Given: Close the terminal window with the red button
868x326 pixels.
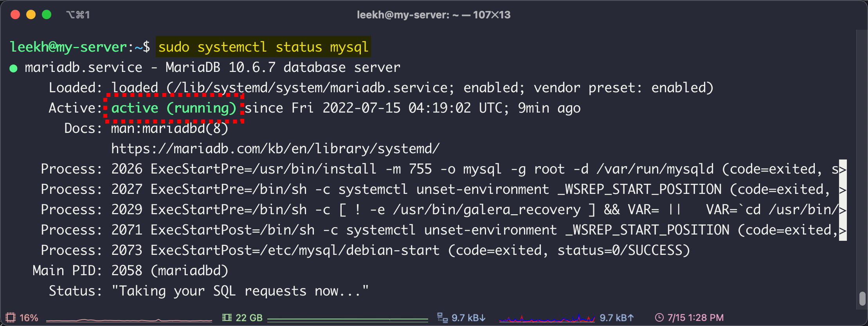Looking at the screenshot, I should pos(15,15).
